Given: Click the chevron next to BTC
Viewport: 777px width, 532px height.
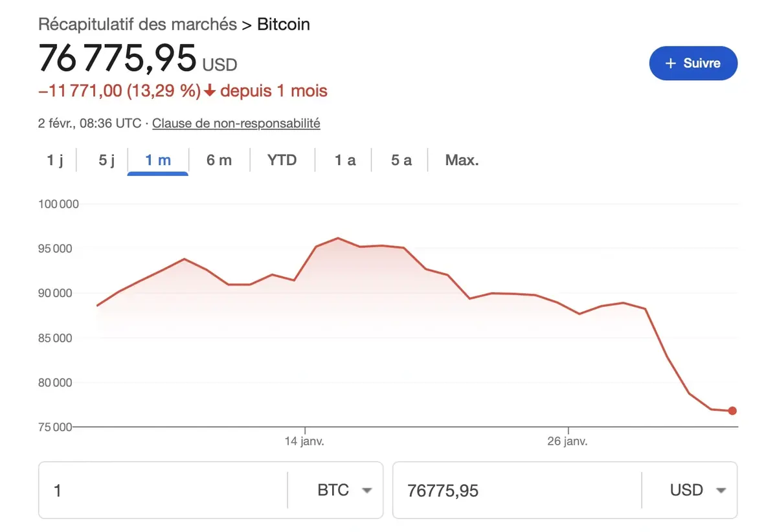Looking at the screenshot, I should 366,490.
